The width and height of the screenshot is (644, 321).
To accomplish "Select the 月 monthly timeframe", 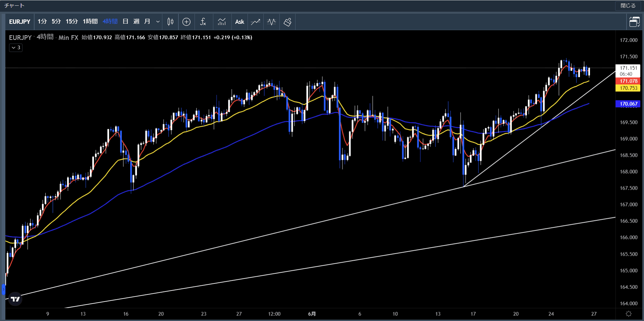I will point(147,21).
